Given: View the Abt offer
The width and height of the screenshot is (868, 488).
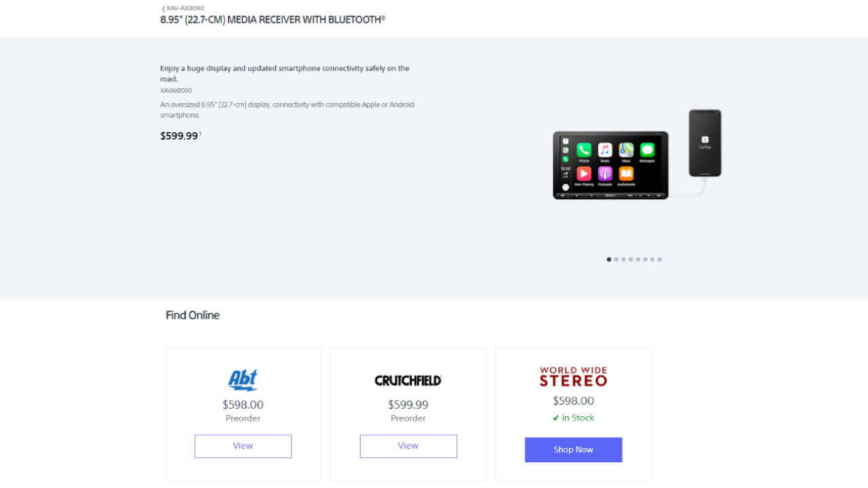Looking at the screenshot, I should [x=243, y=446].
